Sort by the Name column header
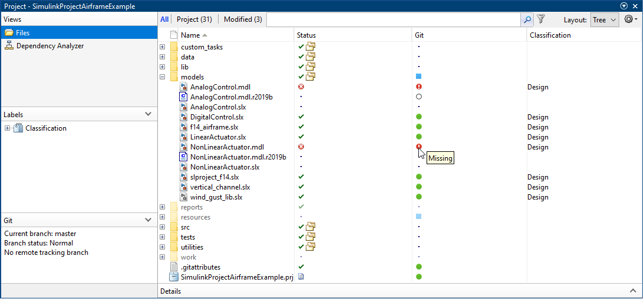The width and height of the screenshot is (644, 299). pos(236,35)
